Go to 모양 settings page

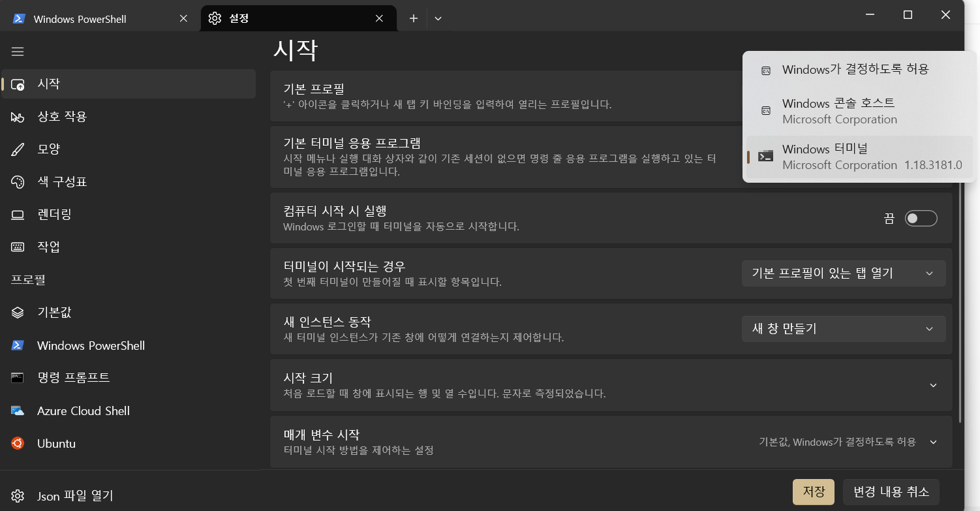pyautogui.click(x=129, y=149)
